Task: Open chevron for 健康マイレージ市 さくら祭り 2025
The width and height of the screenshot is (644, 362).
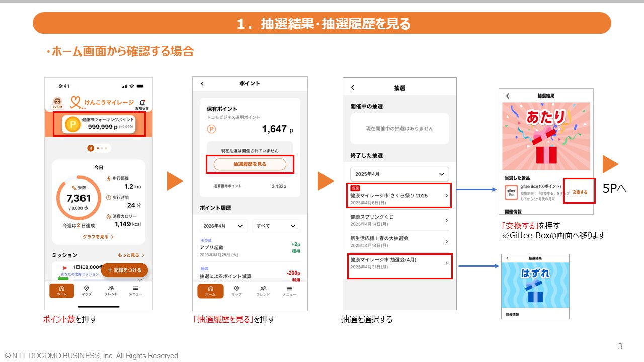Action: [446, 196]
